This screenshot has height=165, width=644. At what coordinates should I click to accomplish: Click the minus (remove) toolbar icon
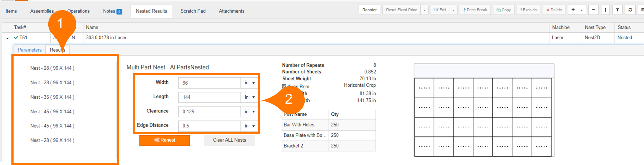click(593, 10)
